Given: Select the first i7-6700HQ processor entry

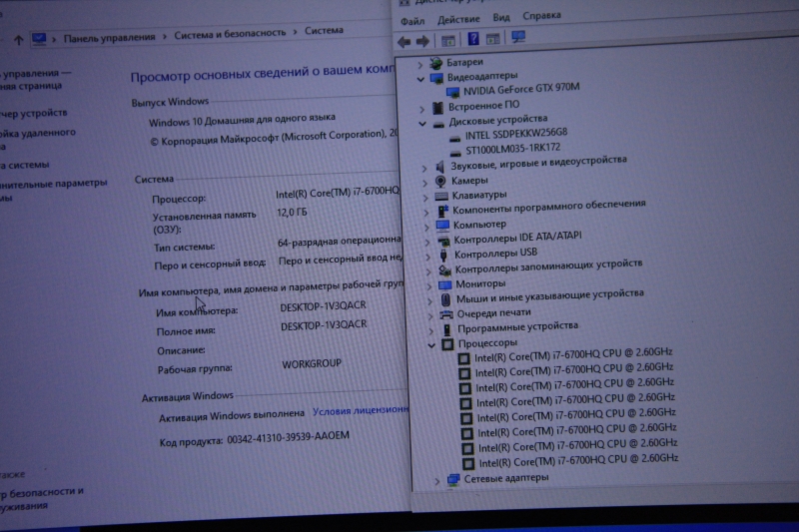Looking at the screenshot, I should [572, 355].
